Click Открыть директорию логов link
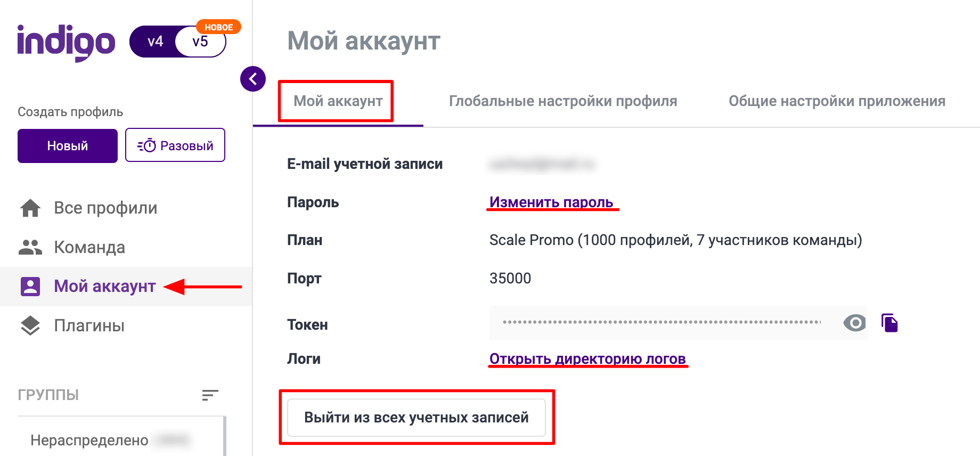 (587, 359)
